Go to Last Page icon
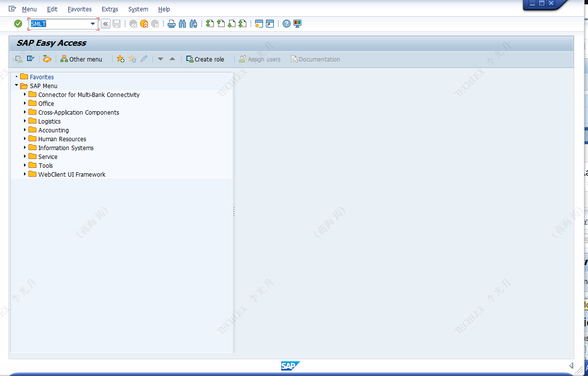 (x=243, y=24)
